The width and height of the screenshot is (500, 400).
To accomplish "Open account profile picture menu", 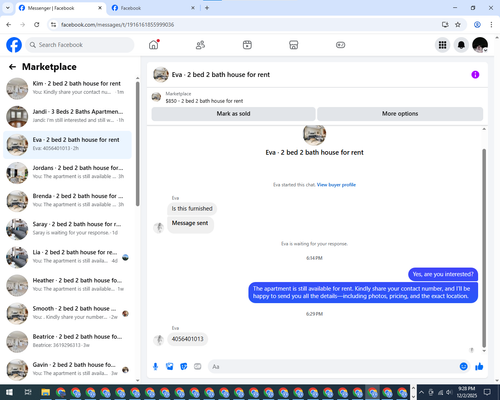I will (480, 45).
